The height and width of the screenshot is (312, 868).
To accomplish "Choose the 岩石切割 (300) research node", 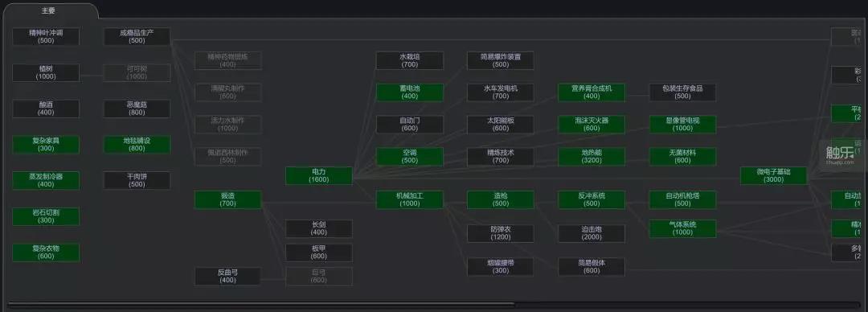I will 46,216.
